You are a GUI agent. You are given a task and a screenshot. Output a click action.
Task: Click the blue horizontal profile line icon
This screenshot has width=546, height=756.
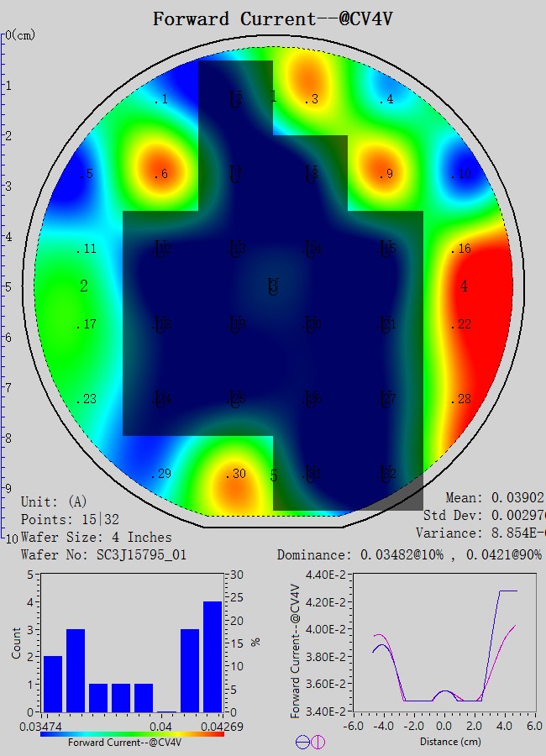tap(302, 742)
